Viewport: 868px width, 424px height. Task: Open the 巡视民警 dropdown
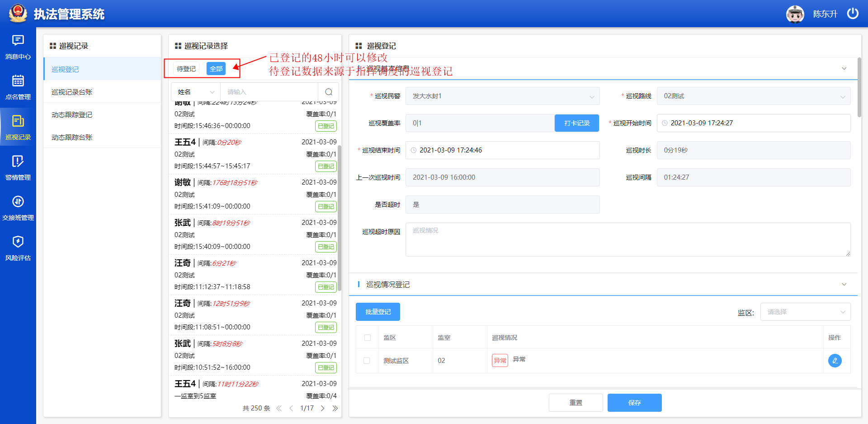[x=502, y=96]
